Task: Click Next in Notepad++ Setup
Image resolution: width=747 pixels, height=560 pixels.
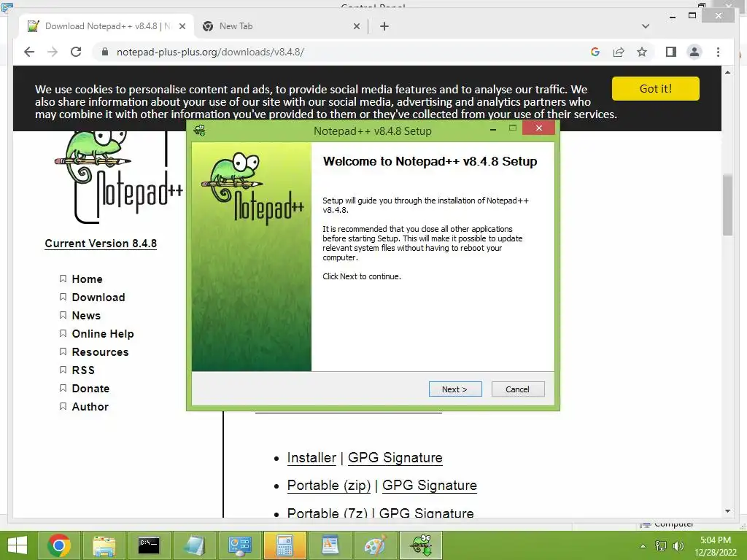Action: pyautogui.click(x=455, y=389)
